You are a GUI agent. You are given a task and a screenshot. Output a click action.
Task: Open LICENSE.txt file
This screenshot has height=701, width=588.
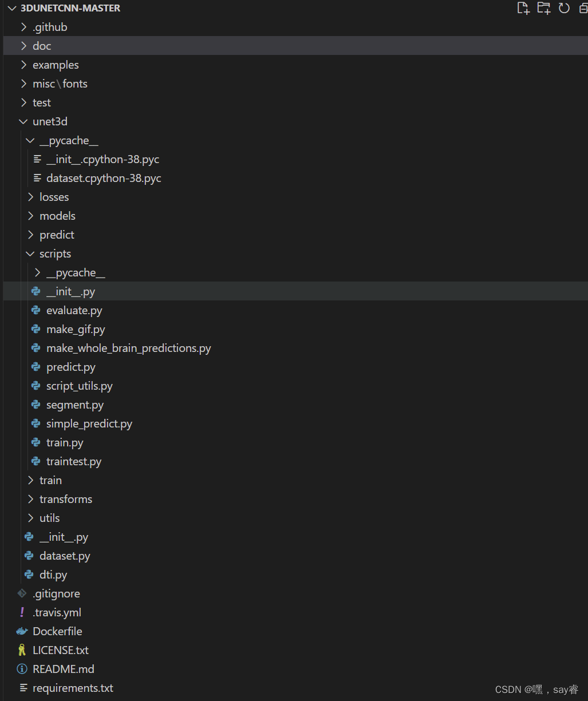click(61, 650)
